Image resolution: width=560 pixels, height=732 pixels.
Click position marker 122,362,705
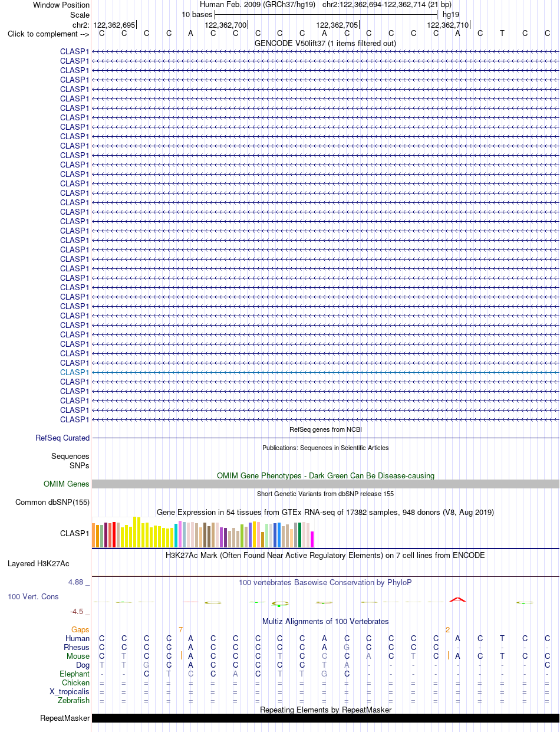(x=337, y=25)
